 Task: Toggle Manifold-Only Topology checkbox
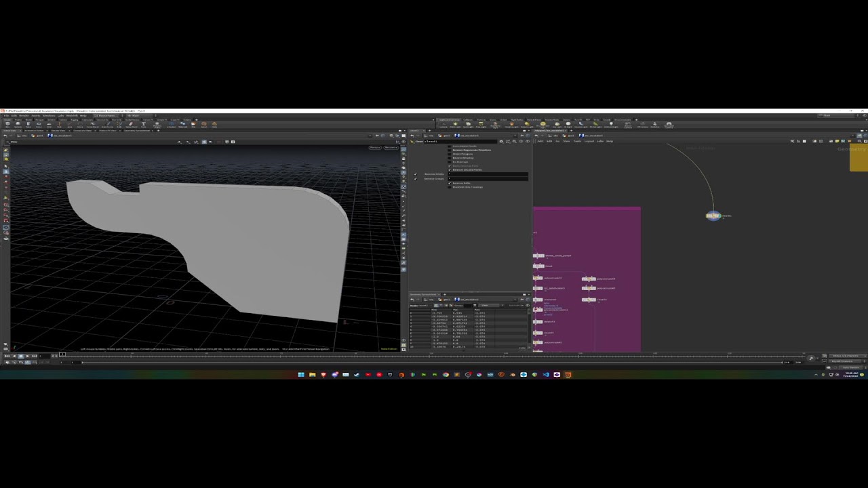pyautogui.click(x=450, y=187)
